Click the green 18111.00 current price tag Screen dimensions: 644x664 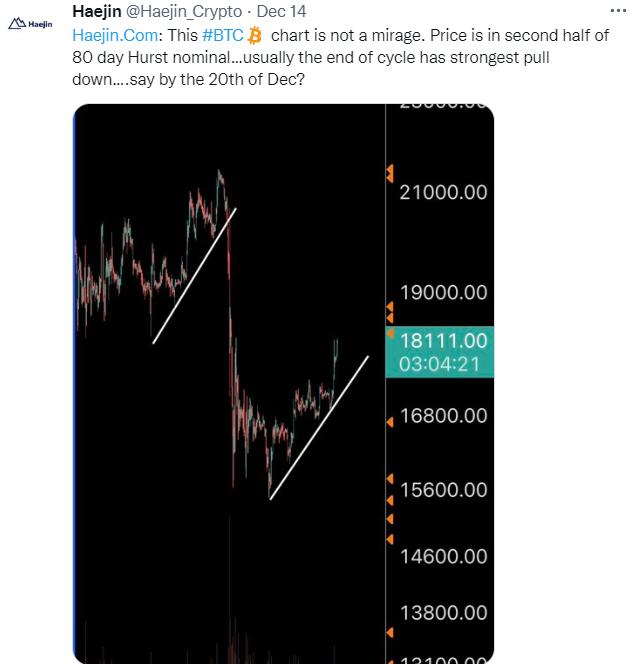(439, 352)
